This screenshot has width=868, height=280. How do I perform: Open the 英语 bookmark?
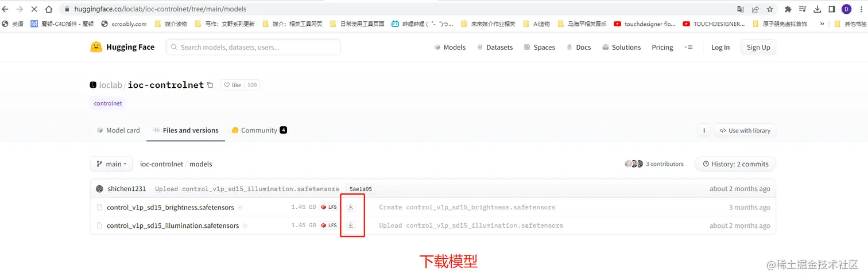(x=13, y=24)
